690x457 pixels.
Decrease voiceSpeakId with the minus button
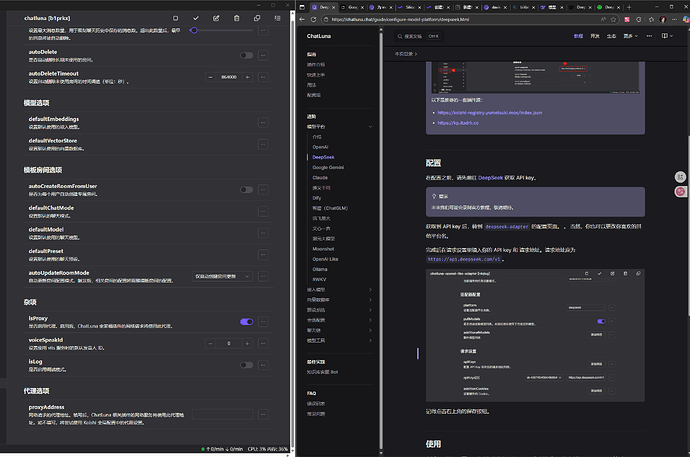[210, 343]
